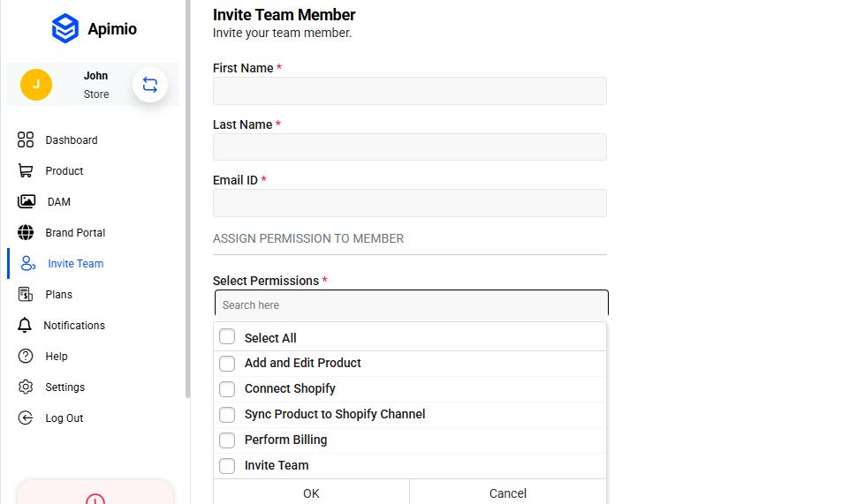This screenshot has width=842, height=504.
Task: Open the Plans menu item
Action: click(58, 295)
